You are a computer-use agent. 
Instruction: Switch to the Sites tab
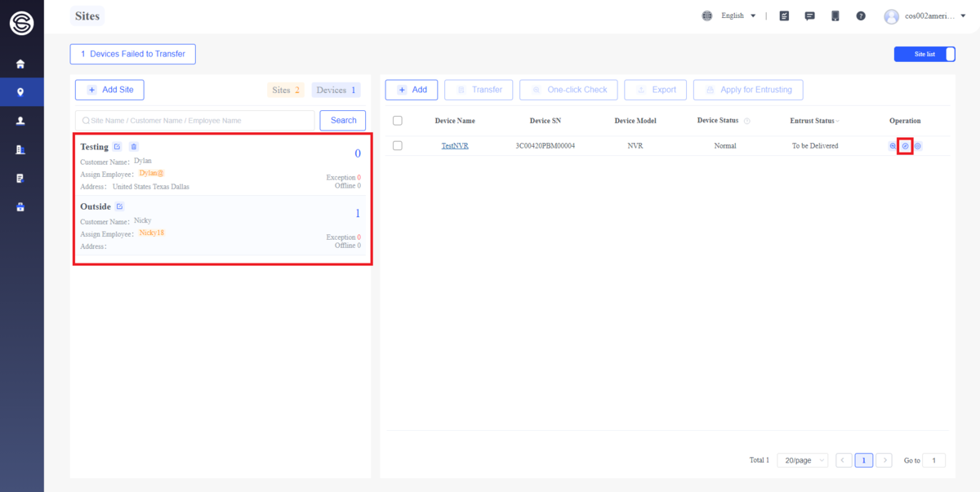pyautogui.click(x=286, y=90)
